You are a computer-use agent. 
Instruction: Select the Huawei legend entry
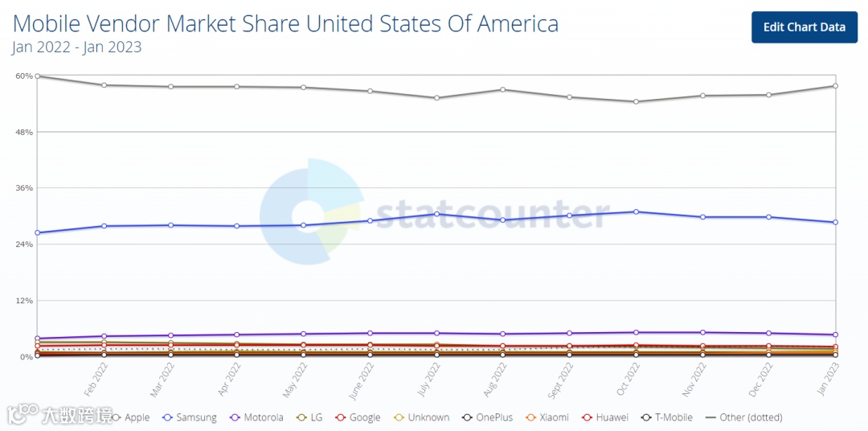(x=605, y=417)
